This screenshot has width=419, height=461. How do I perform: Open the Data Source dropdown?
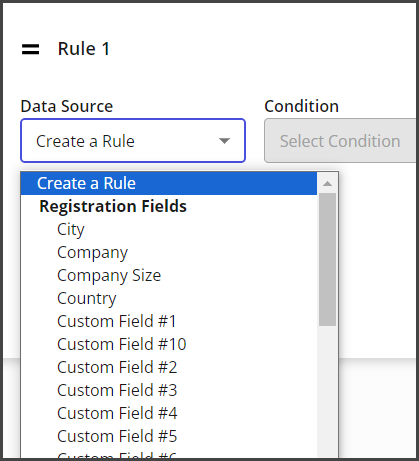coord(133,141)
